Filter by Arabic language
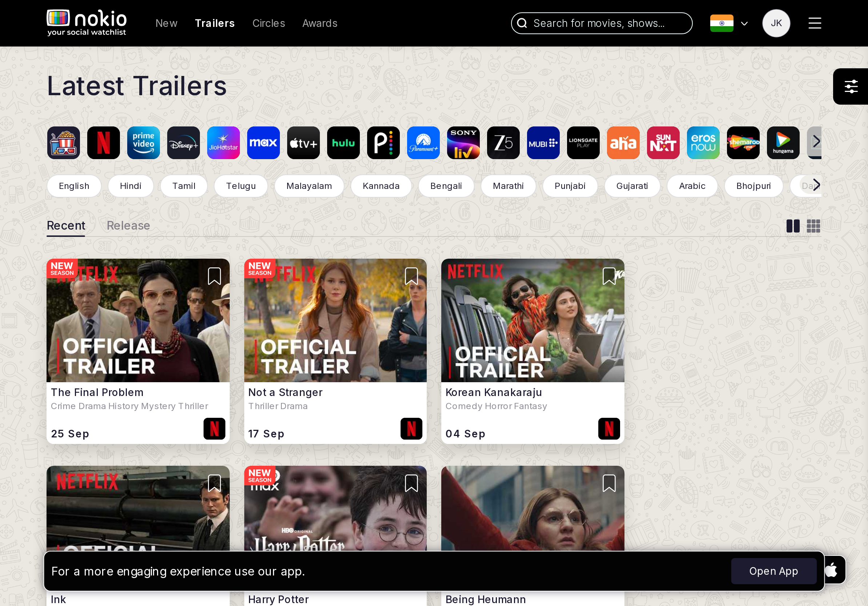868x606 pixels. 692,186
